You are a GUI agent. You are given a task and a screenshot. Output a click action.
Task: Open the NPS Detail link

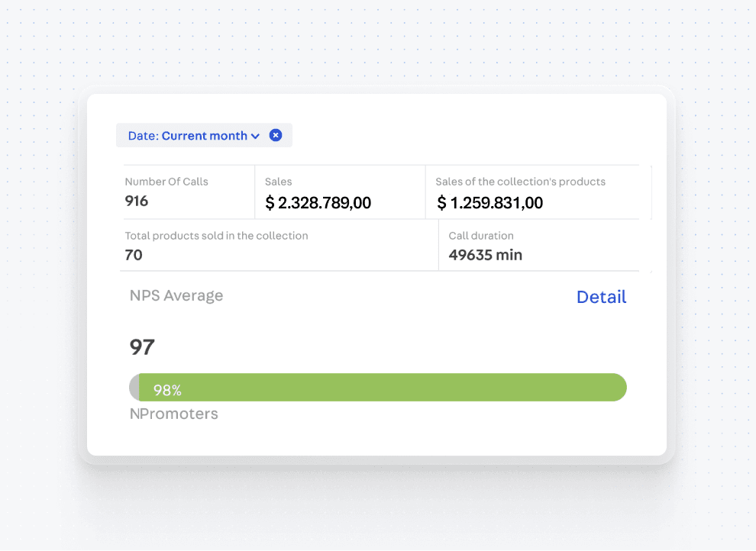tap(601, 297)
